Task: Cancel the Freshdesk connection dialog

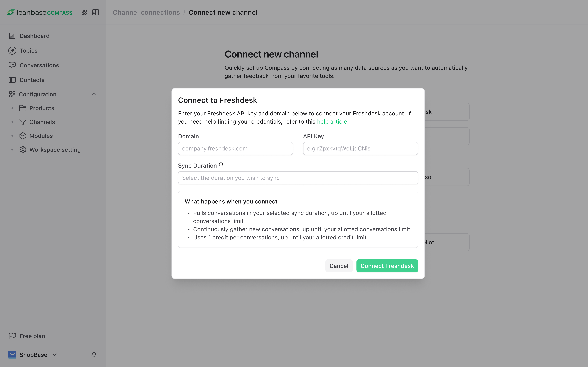Action: click(x=339, y=266)
